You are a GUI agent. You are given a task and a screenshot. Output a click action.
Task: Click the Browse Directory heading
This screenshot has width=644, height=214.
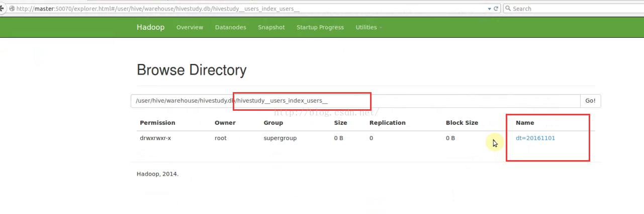(x=192, y=70)
